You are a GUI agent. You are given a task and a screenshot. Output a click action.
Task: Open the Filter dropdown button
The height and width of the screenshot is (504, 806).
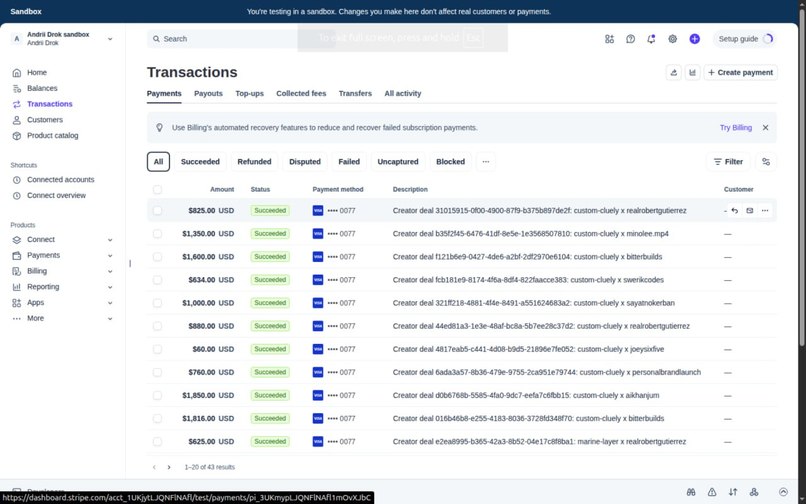click(728, 161)
